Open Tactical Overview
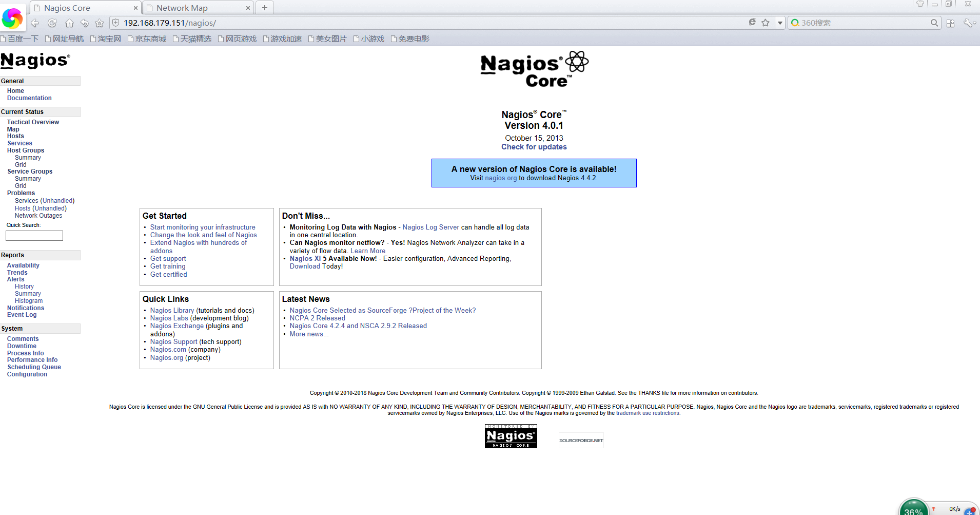This screenshot has height=515, width=980. tap(33, 122)
